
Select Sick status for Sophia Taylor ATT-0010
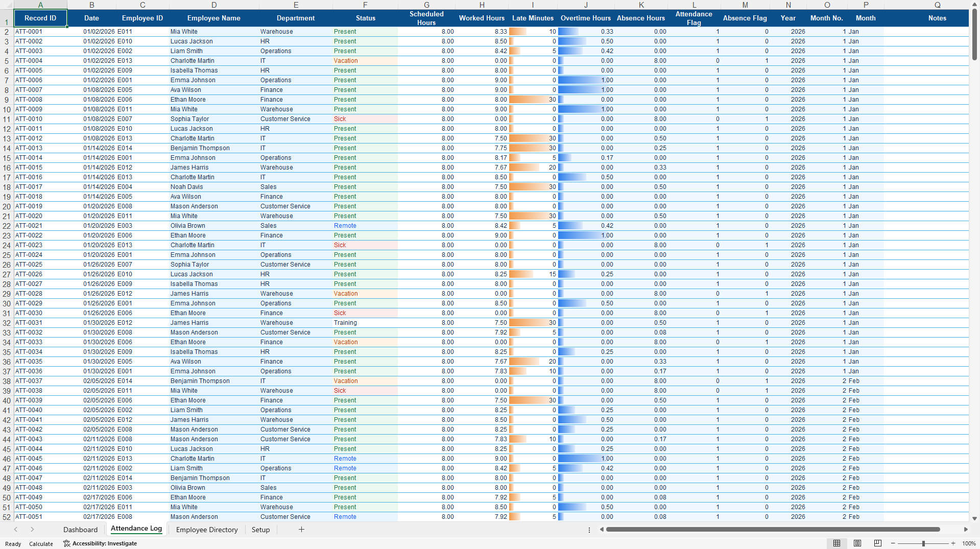(x=365, y=119)
